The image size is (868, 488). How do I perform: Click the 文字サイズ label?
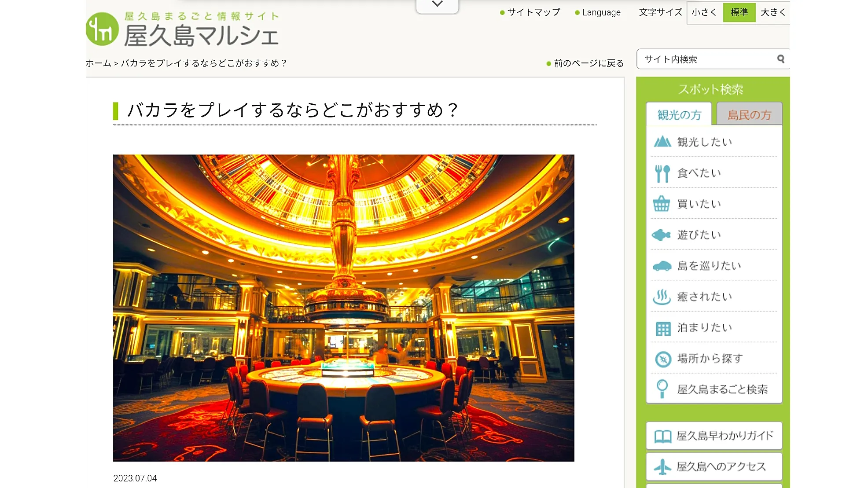(x=660, y=12)
